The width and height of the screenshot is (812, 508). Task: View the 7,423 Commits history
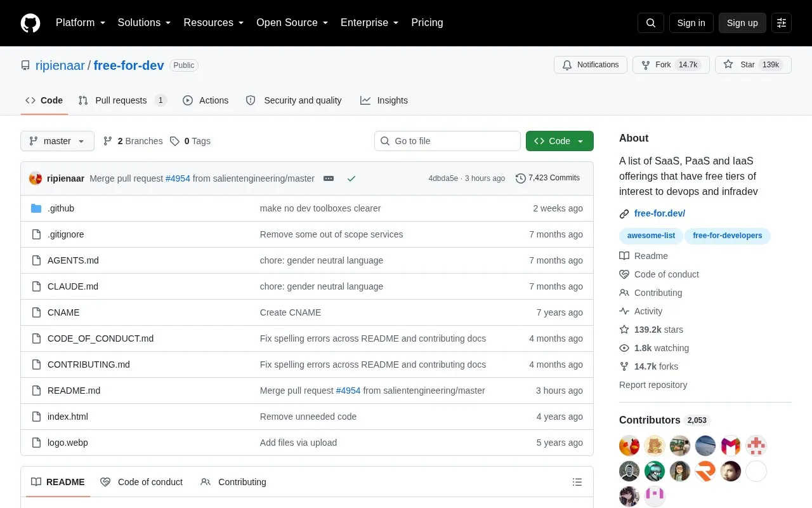tap(548, 178)
